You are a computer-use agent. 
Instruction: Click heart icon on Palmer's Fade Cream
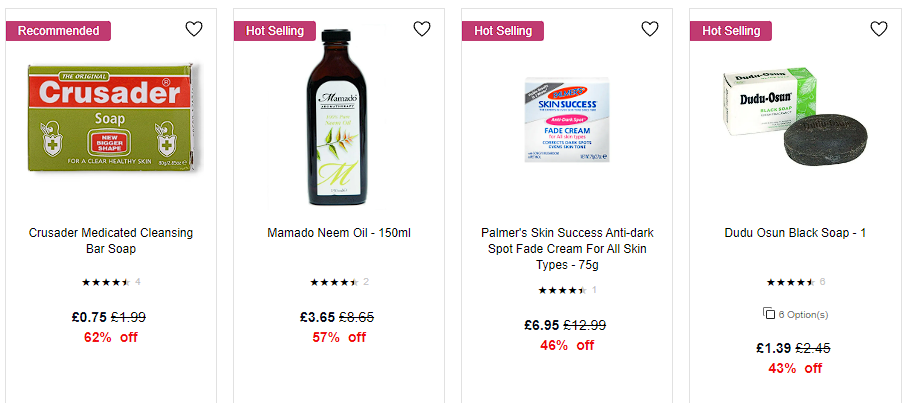(650, 29)
